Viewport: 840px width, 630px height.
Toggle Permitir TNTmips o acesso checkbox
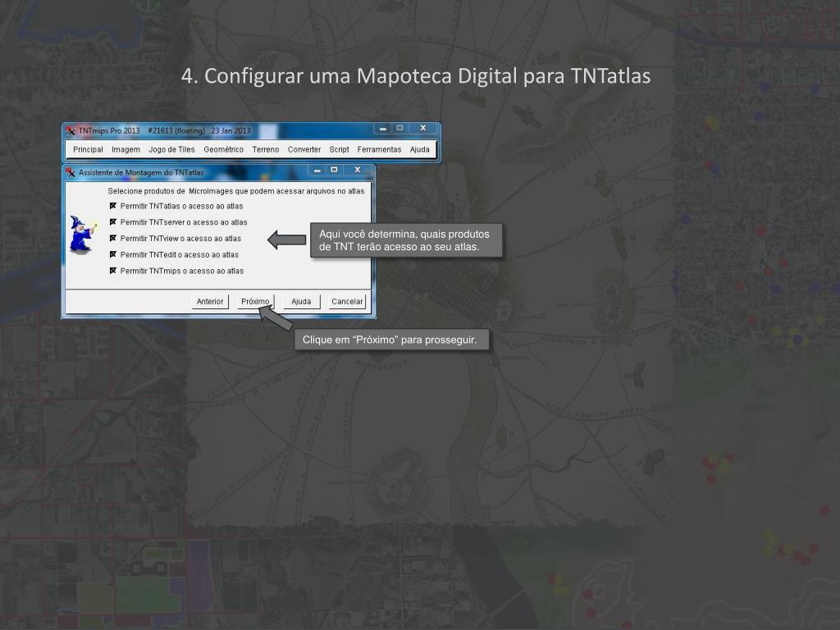[113, 271]
